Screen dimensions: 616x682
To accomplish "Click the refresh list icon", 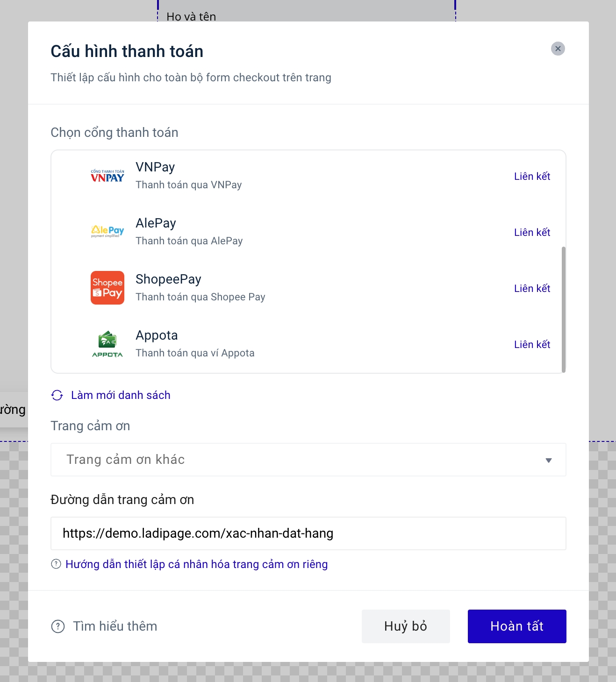I will 57,395.
